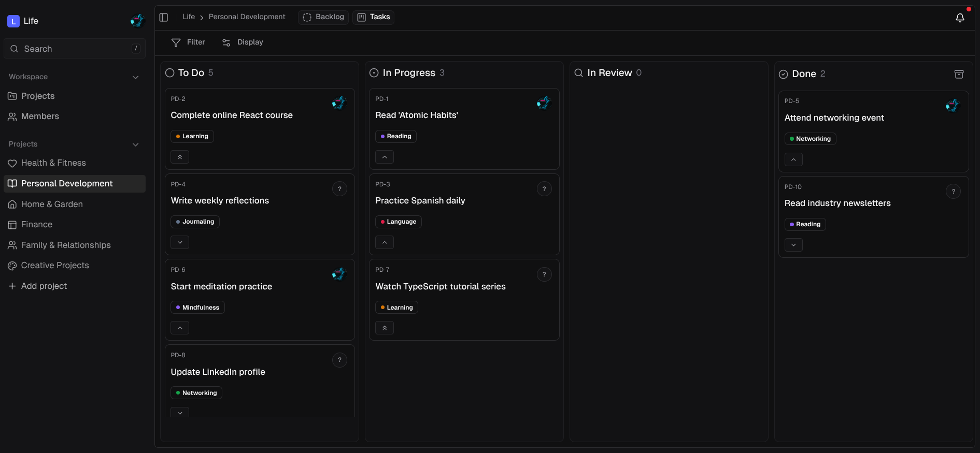This screenshot has height=453, width=980.
Task: Open task 'Start meditation practice'
Action: pyautogui.click(x=221, y=287)
